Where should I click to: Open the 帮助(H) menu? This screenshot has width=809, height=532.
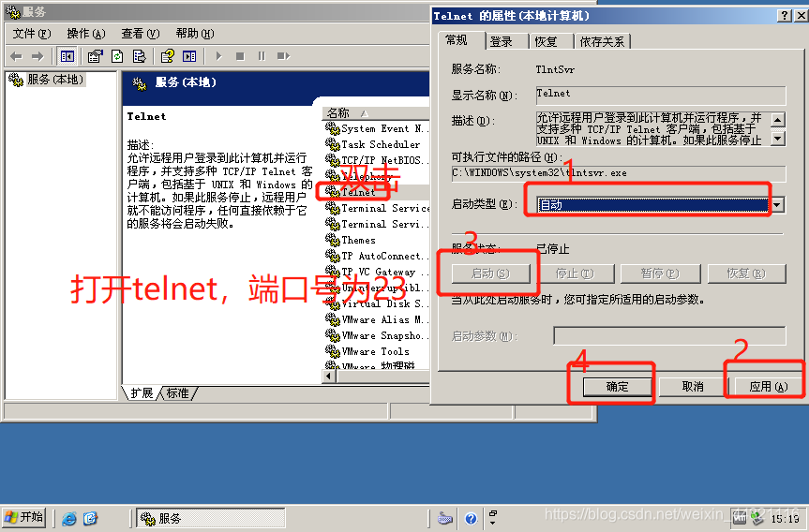tap(194, 34)
